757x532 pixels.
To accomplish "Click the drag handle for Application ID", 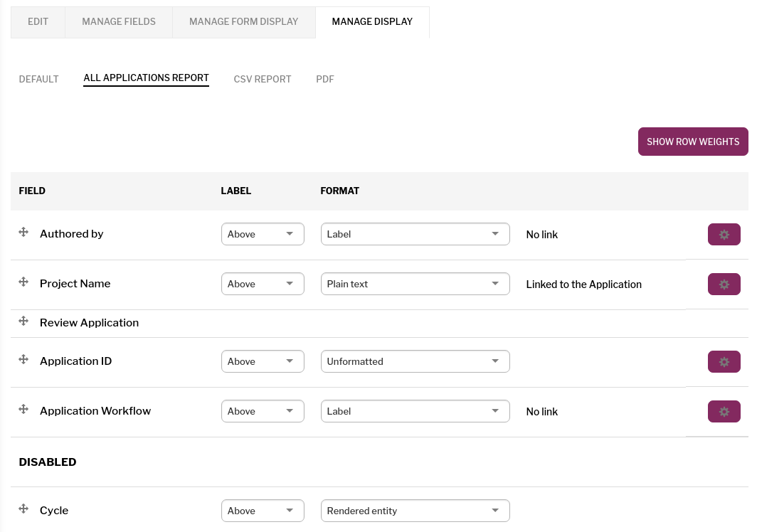I will [23, 360].
